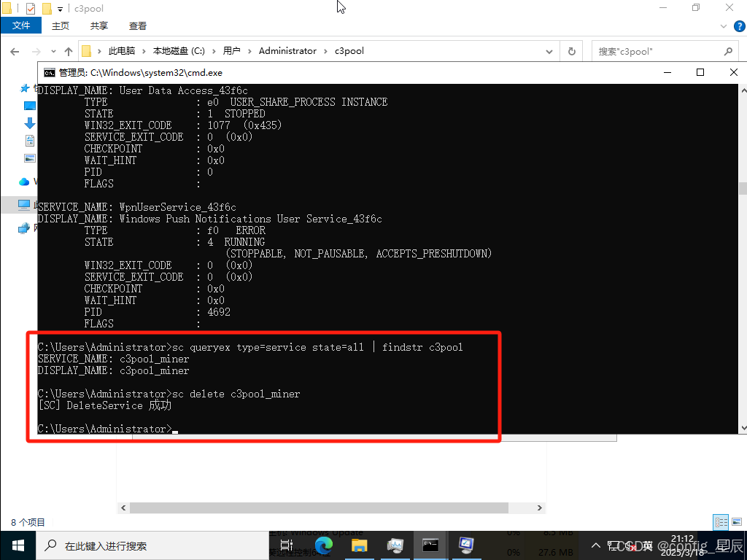The image size is (747, 560).
Task: Click SERVICE_NAME: WpnUserService_43f6c line
Action: [136, 207]
